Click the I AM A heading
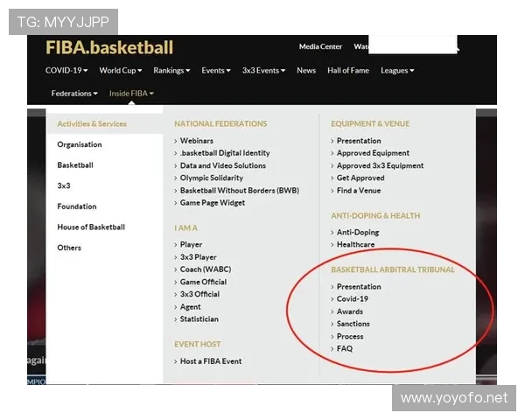Viewport: 525px width, 420px height. pyautogui.click(x=185, y=228)
